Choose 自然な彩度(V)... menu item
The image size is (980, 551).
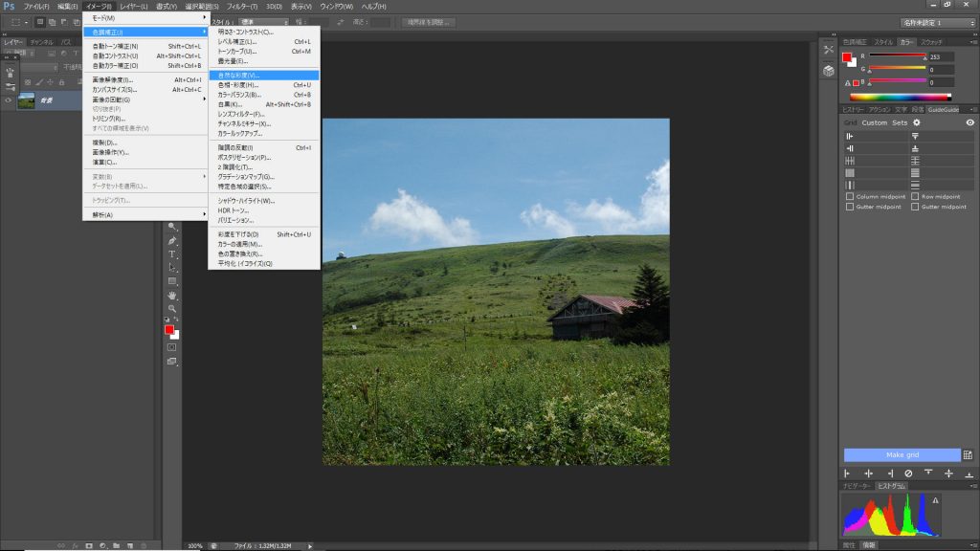point(264,75)
